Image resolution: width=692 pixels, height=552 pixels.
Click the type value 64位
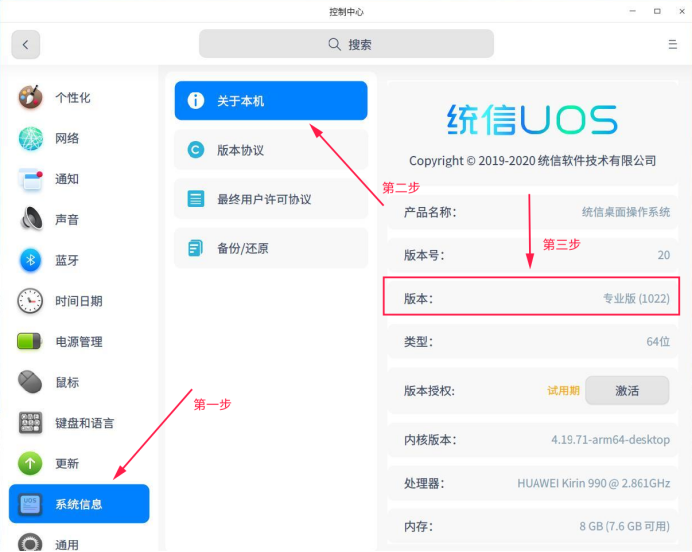pyautogui.click(x=658, y=342)
